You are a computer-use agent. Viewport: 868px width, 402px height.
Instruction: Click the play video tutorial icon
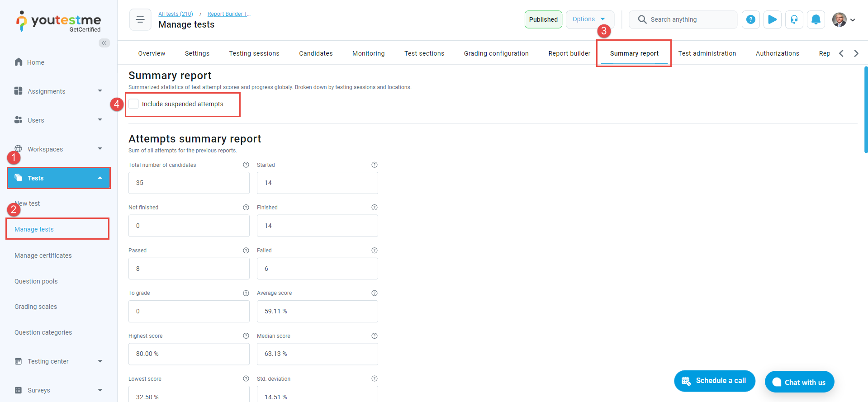773,19
